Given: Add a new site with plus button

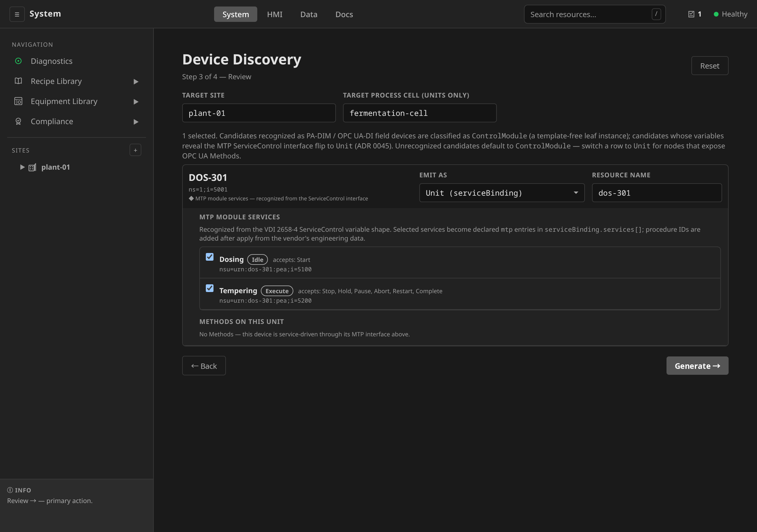Looking at the screenshot, I should coord(135,150).
